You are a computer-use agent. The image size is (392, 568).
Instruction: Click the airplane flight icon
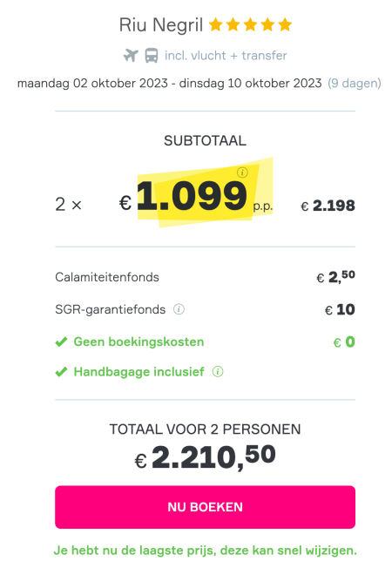131,56
